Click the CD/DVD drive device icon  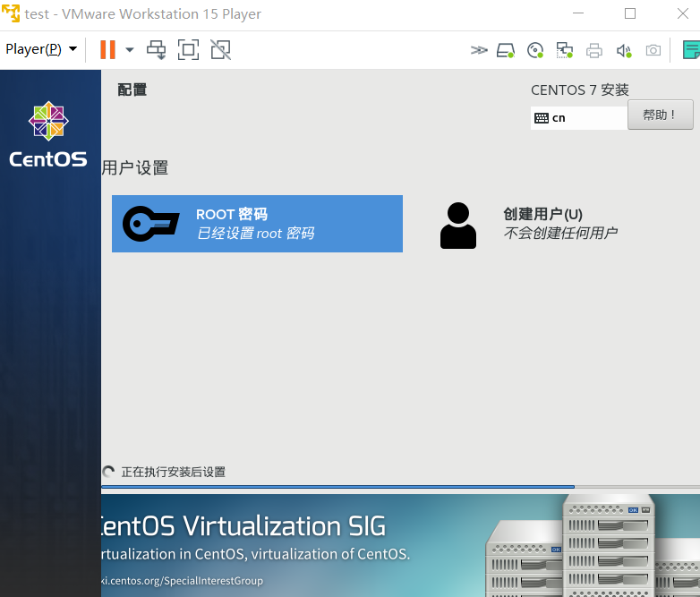[535, 50]
